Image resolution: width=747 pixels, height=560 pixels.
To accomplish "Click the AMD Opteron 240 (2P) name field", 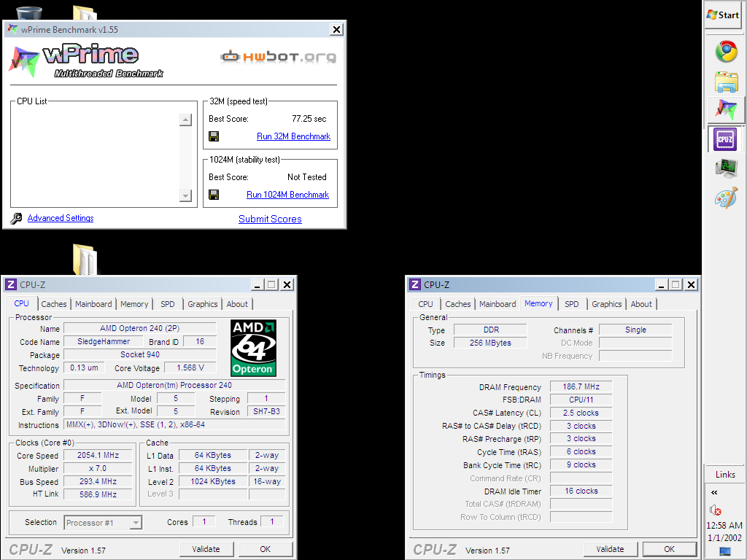I will pos(139,328).
